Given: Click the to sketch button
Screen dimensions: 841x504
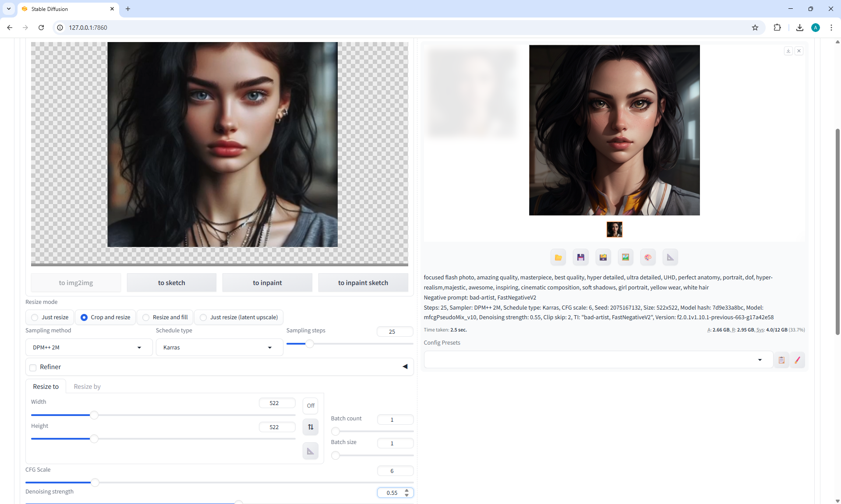Looking at the screenshot, I should pos(171,283).
